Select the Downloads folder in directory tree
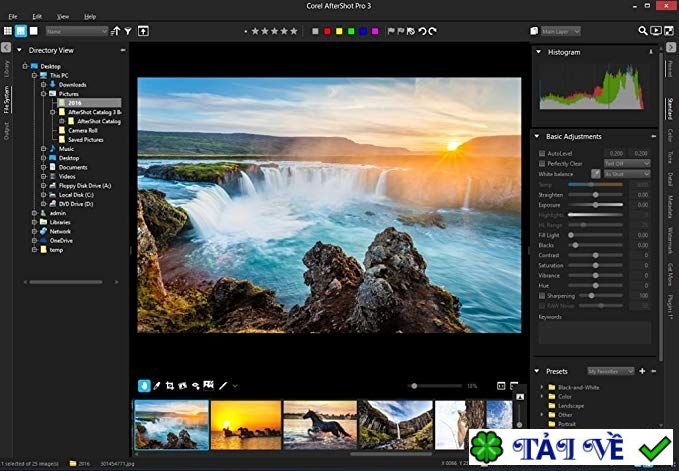This screenshot has width=679, height=471. [x=72, y=85]
